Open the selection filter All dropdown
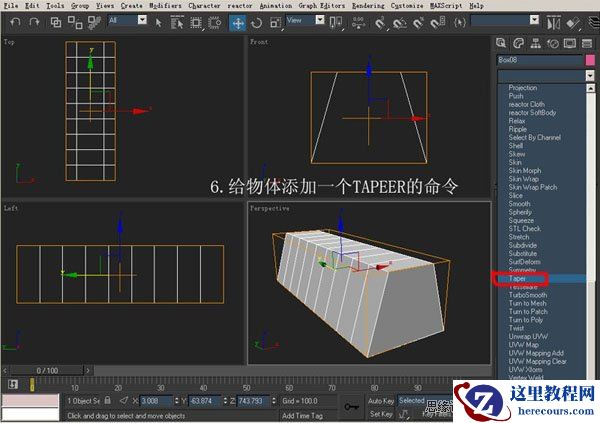 pyautogui.click(x=142, y=20)
